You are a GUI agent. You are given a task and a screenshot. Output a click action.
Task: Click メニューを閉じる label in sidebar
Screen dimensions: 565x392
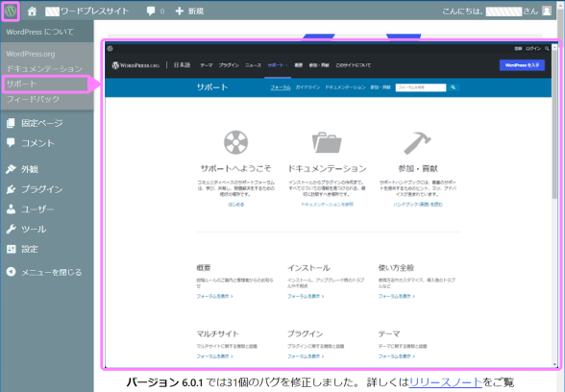[x=52, y=272]
